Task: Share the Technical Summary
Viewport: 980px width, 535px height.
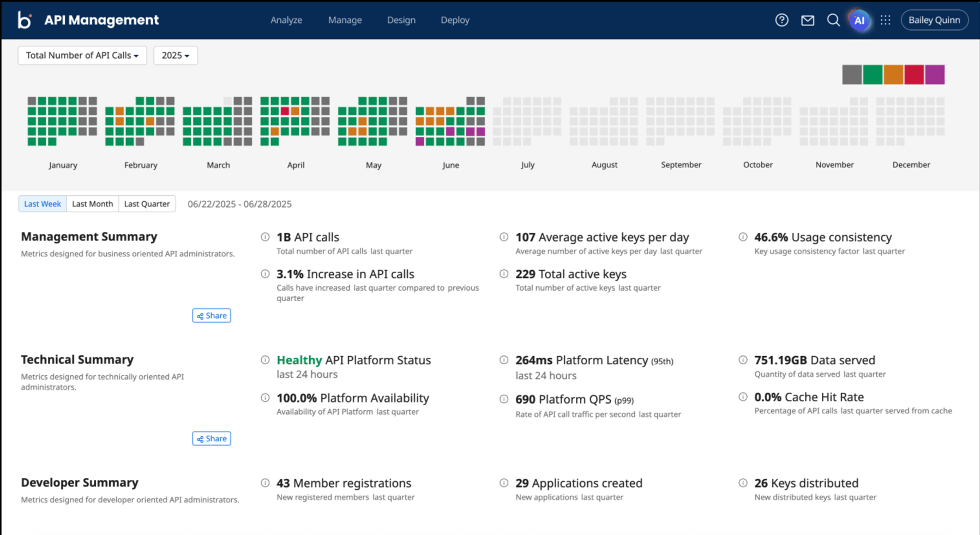Action: click(212, 438)
